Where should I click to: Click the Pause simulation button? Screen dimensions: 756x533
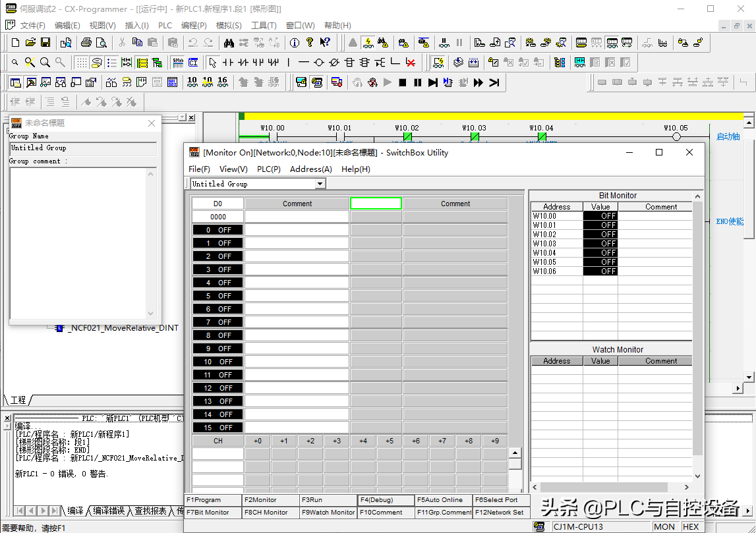(x=417, y=82)
